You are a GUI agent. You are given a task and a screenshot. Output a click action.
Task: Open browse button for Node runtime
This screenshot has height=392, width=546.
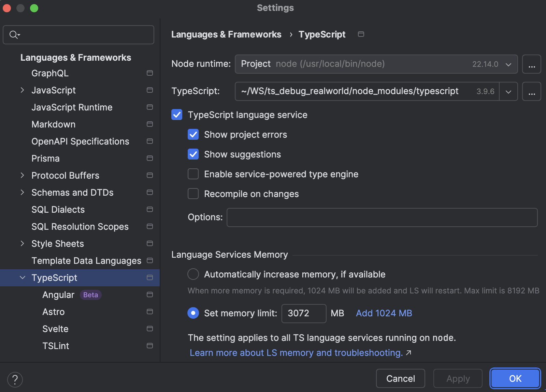coord(531,64)
